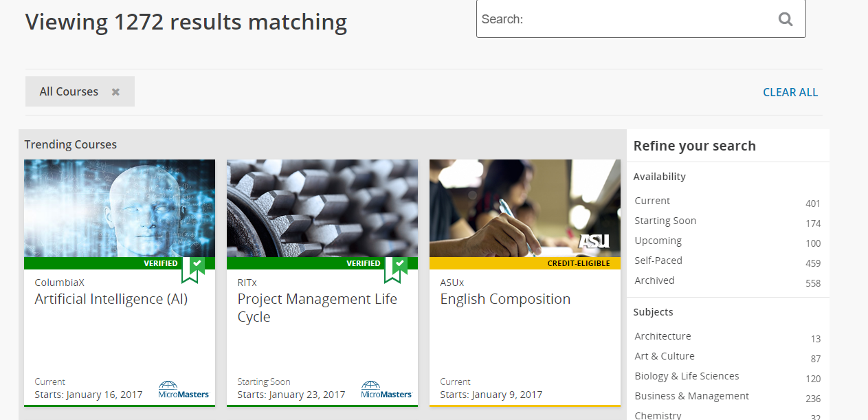Filter by Art & Culture subject
Image resolution: width=868 pixels, height=420 pixels.
(x=665, y=356)
